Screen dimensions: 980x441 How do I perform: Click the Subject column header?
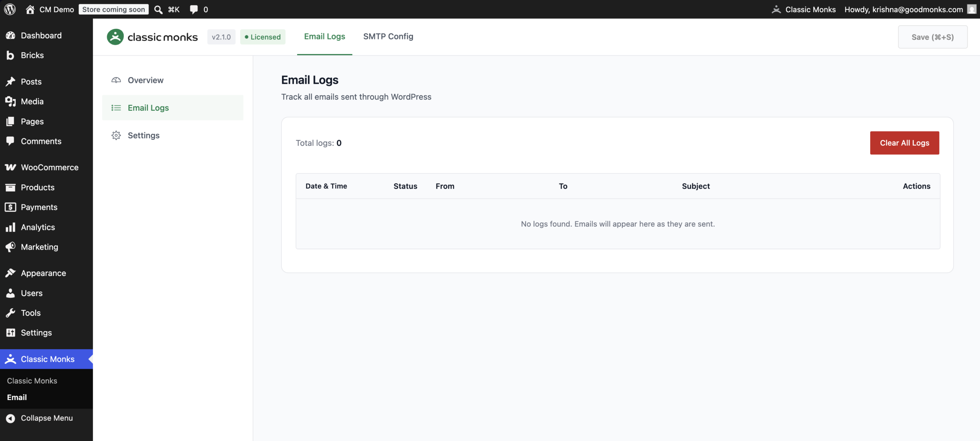(x=696, y=186)
